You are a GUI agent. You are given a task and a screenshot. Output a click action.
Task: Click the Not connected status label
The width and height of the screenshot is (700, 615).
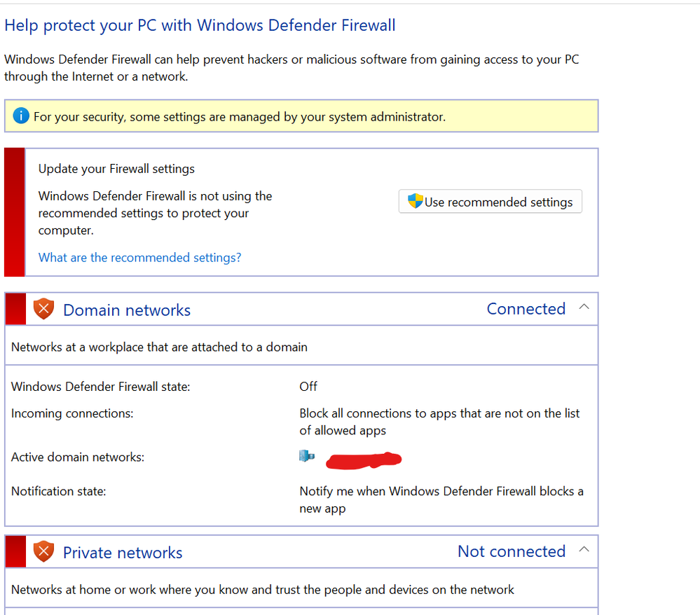pyautogui.click(x=511, y=551)
